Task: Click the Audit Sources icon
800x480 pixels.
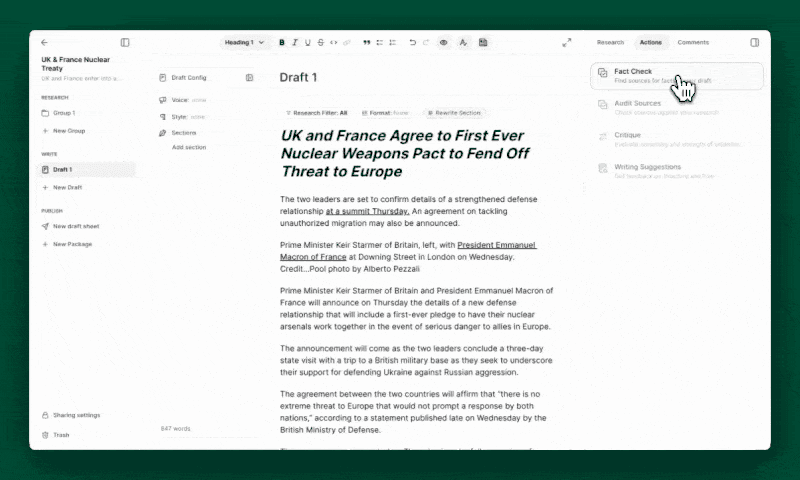Action: (603, 105)
